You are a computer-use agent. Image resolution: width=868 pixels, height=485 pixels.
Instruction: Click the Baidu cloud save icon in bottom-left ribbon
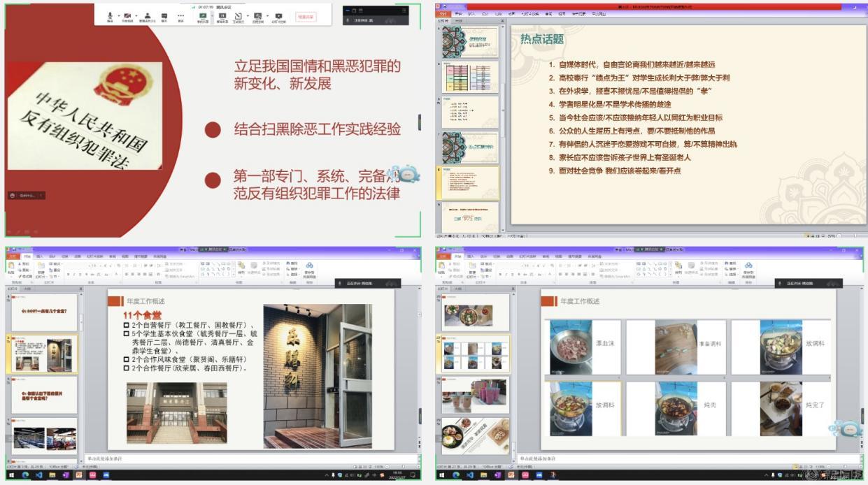(309, 268)
